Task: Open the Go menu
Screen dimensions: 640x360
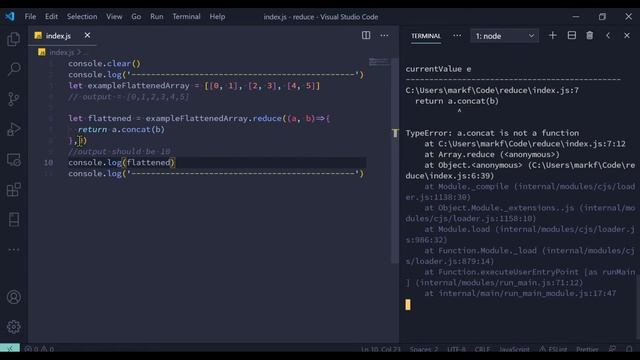Action: point(136,17)
